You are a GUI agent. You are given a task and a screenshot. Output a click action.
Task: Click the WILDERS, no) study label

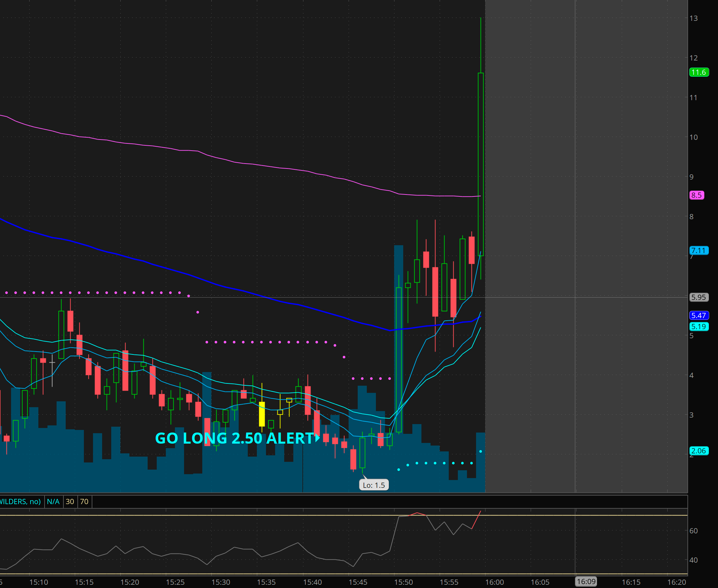point(20,501)
